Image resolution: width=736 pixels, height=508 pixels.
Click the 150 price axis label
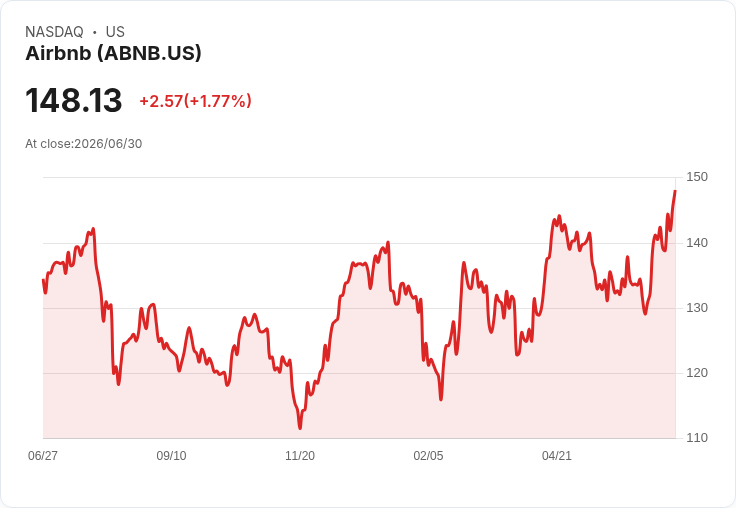tap(697, 177)
